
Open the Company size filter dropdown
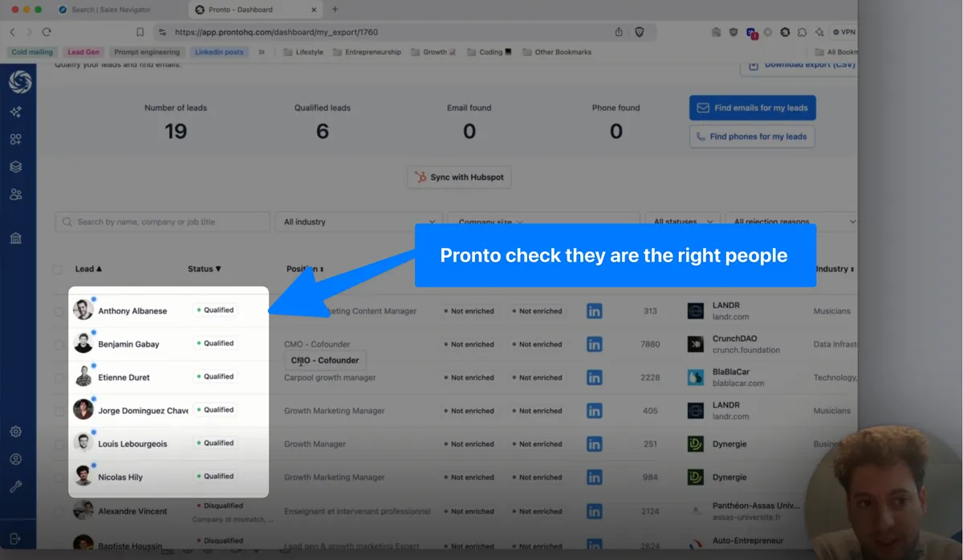(543, 222)
